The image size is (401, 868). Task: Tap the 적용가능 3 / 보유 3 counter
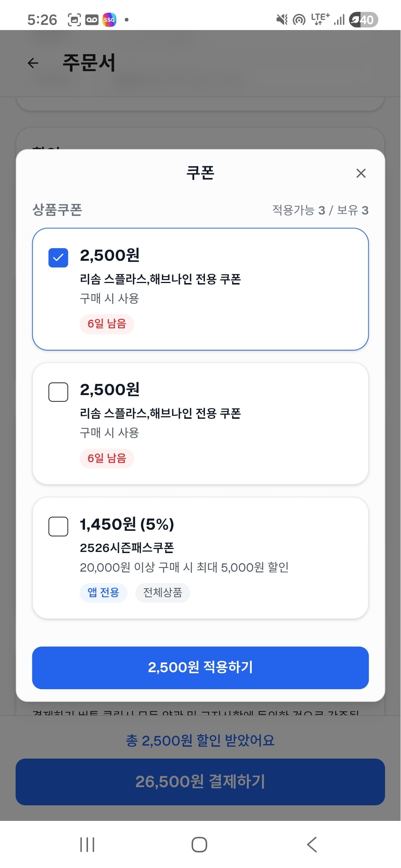320,210
